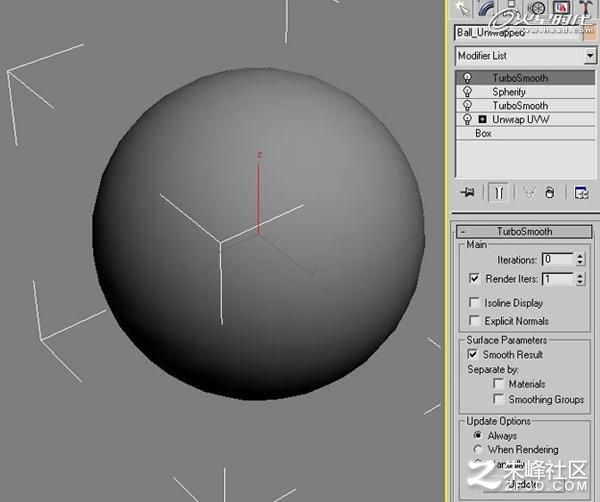Click the Ball_Unwrapped object name field
Screen dimensions: 600x502
(x=518, y=33)
